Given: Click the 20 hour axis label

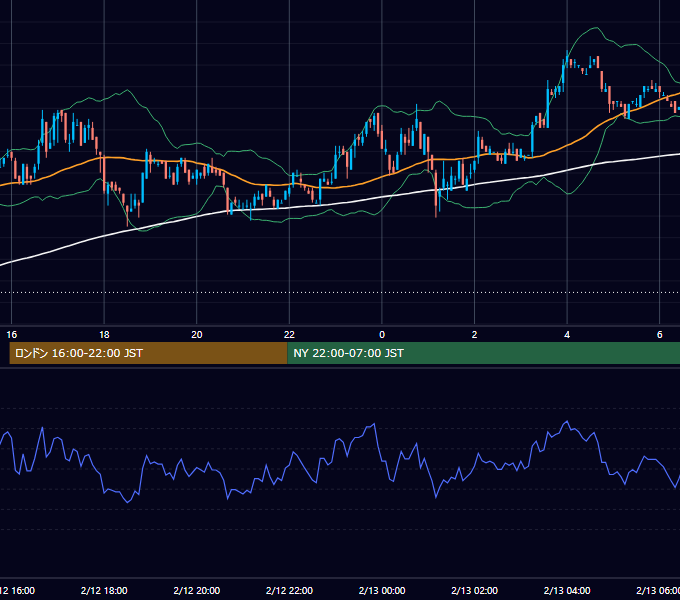Looking at the screenshot, I should 197,335.
